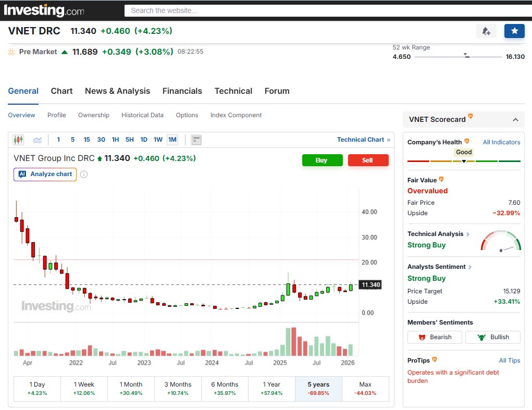
Task: Click the debt burden ProTip text
Action: pos(453,377)
